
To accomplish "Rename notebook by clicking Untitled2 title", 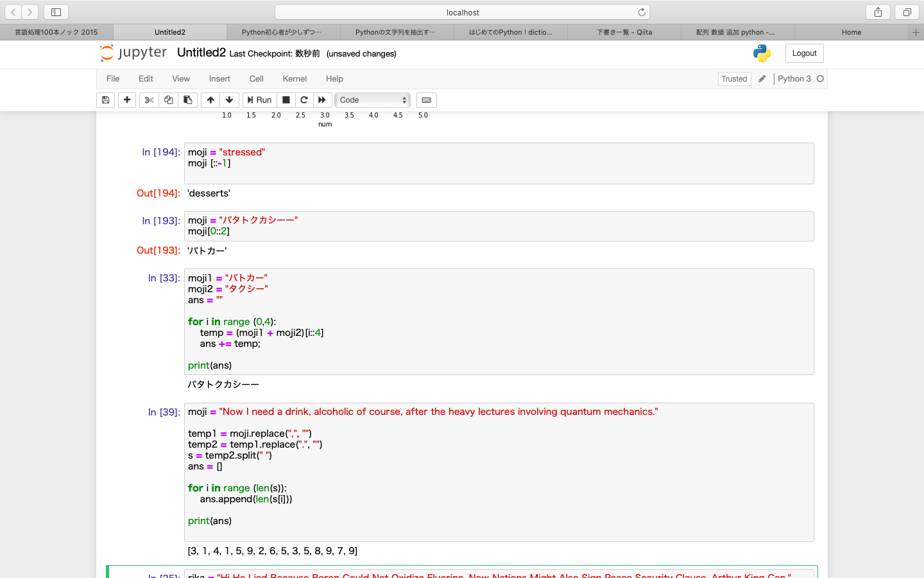I will [201, 53].
